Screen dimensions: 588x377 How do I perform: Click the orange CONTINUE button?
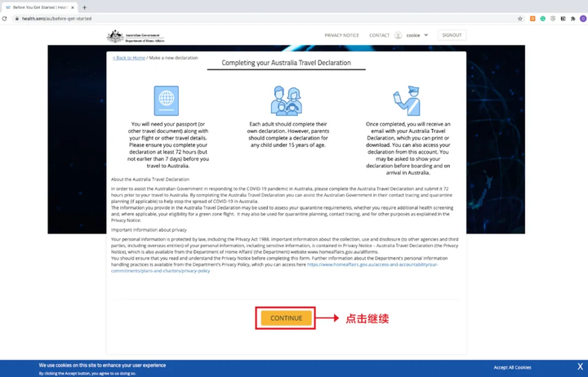click(286, 317)
